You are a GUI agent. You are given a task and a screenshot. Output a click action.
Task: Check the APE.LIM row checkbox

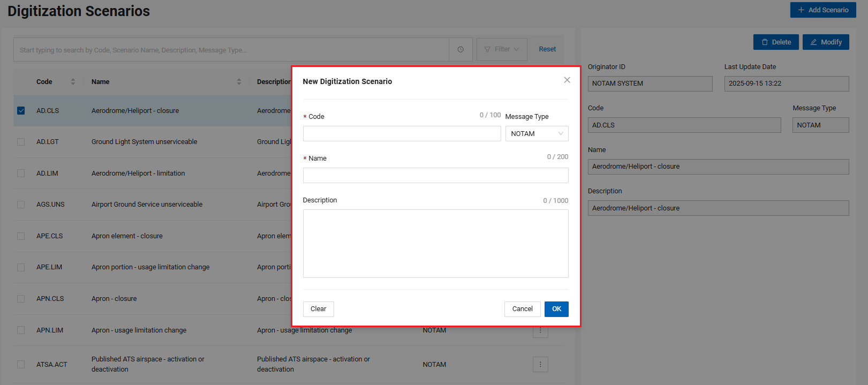tap(21, 267)
